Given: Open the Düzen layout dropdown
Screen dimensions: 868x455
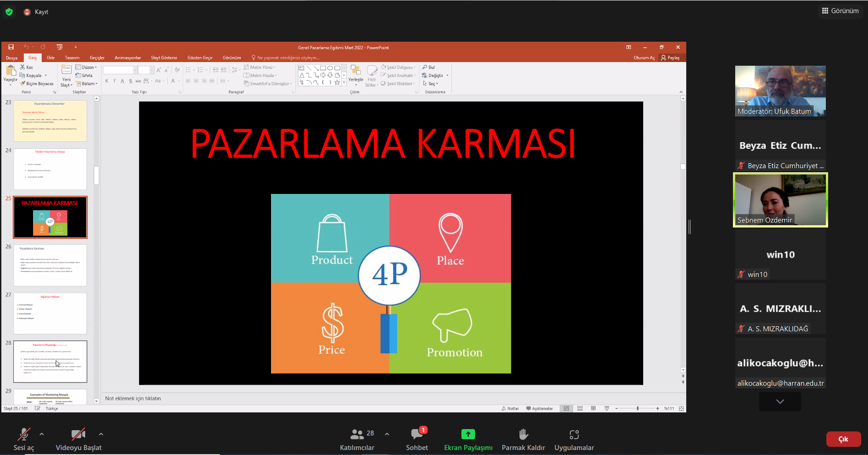Looking at the screenshot, I should tap(86, 67).
